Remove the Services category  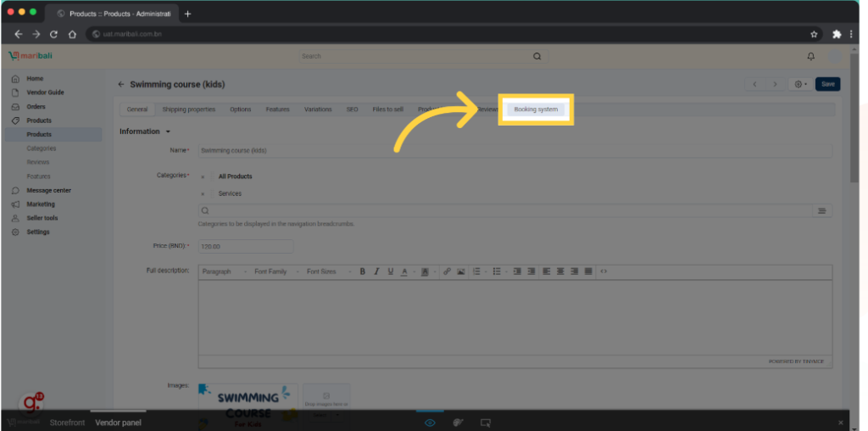202,193
